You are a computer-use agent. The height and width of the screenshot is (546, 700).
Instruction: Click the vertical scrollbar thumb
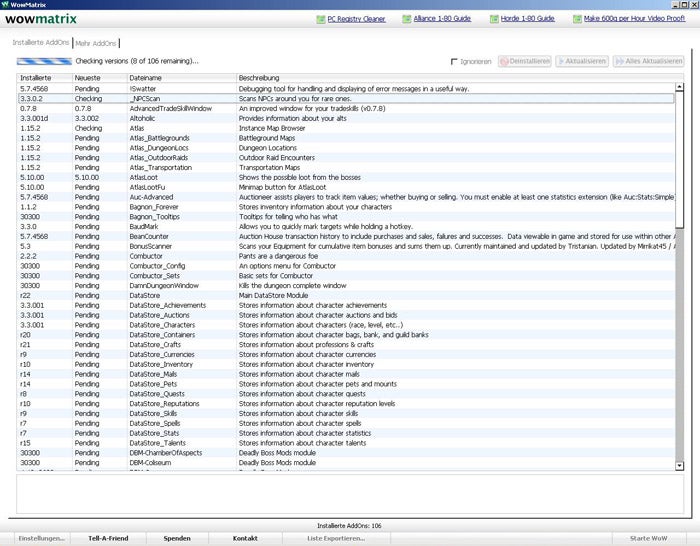click(x=679, y=160)
